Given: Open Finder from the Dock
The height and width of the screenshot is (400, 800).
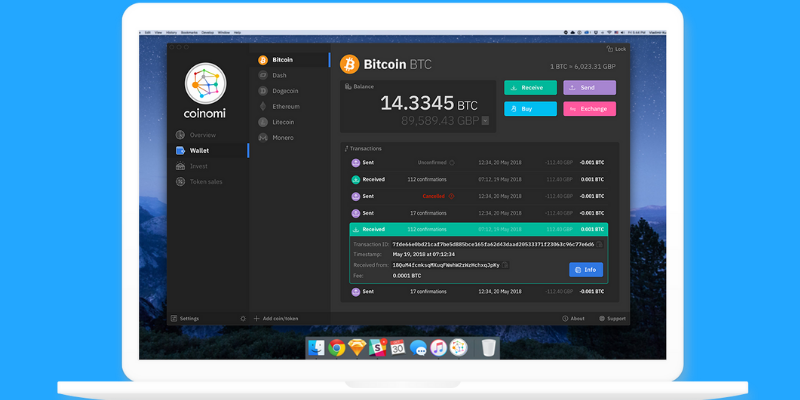Looking at the screenshot, I should tap(316, 348).
